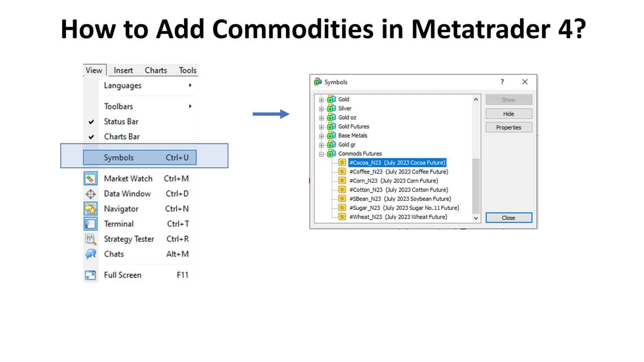Screen dimensions: 644x362
Task: Click the symbols list scrollbar thumb
Action: pyautogui.click(x=476, y=186)
